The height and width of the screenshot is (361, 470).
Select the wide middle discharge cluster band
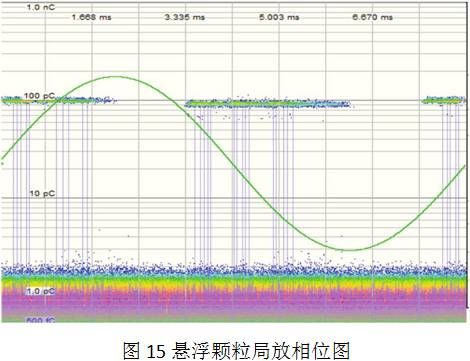coord(268,104)
